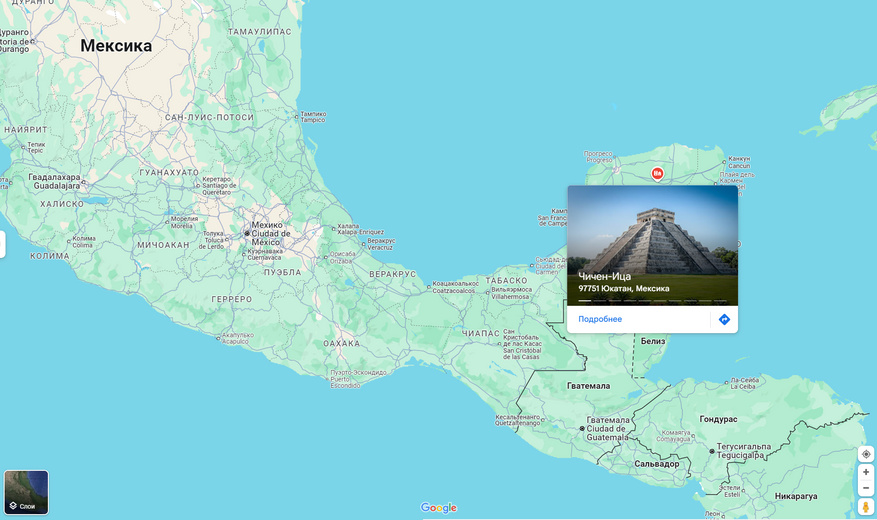Select the Коацакоалькос Coatzacoalcos city label

[x=455, y=287]
